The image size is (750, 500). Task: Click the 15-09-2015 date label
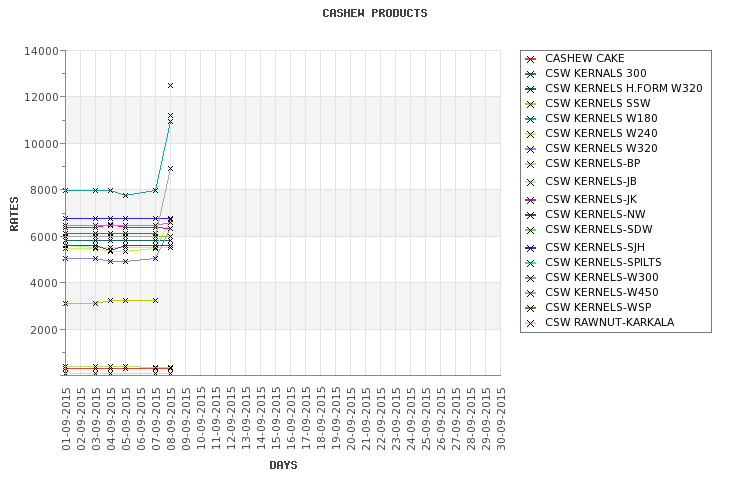(x=276, y=419)
